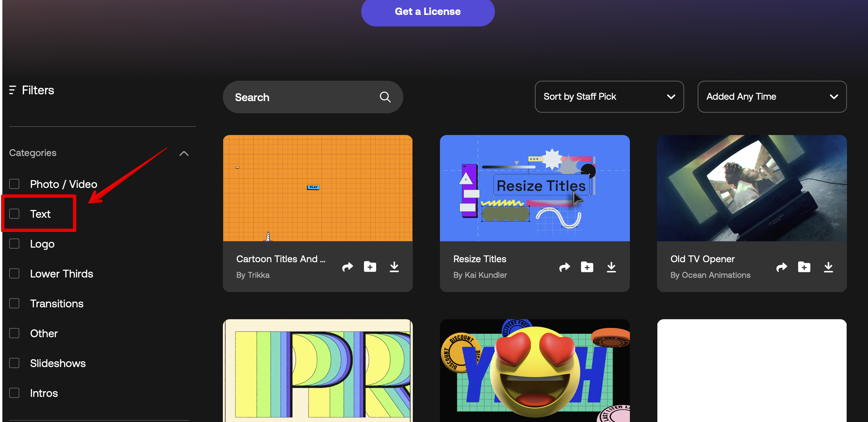868x422 pixels.
Task: Add Resize Titles to collection folder
Action: pyautogui.click(x=587, y=267)
